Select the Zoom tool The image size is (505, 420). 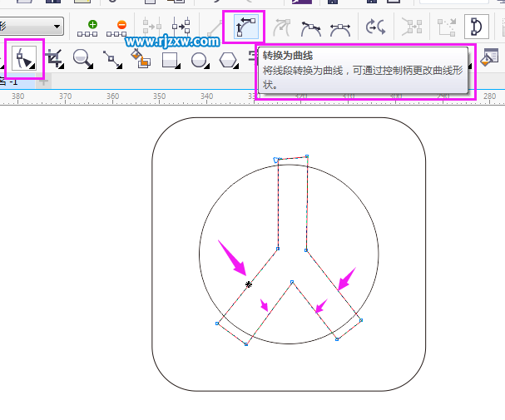click(83, 59)
